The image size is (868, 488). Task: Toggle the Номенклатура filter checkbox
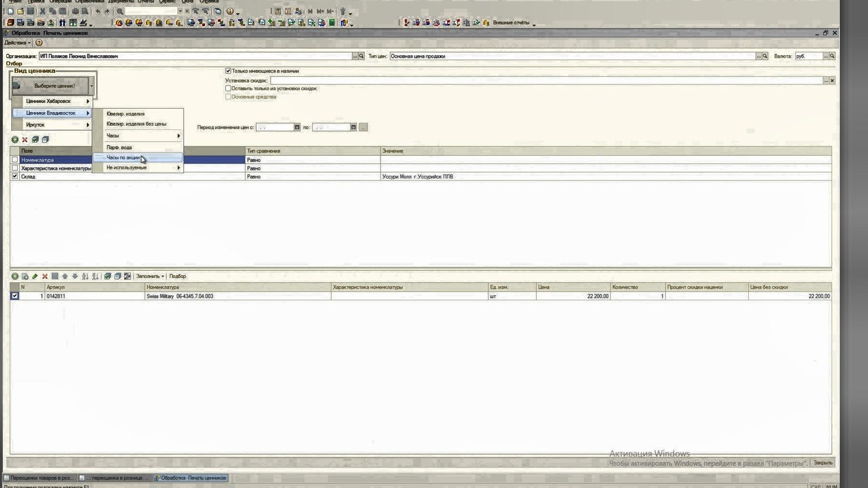(15, 160)
